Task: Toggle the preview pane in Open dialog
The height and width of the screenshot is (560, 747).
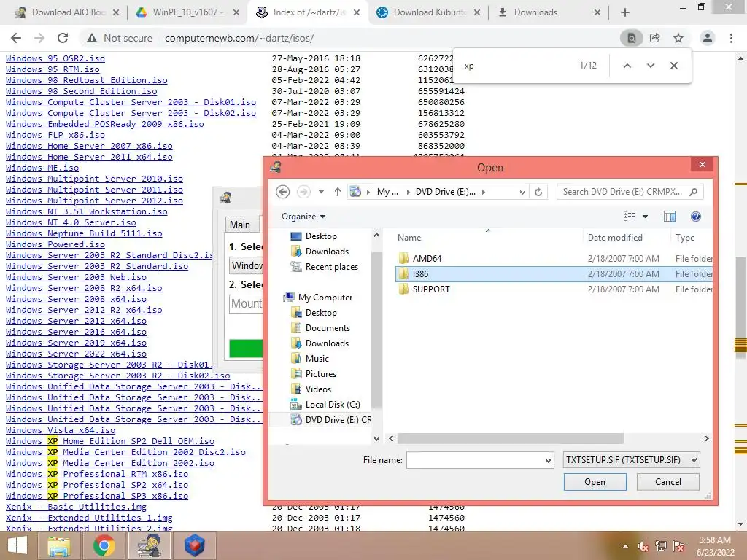Action: (670, 217)
